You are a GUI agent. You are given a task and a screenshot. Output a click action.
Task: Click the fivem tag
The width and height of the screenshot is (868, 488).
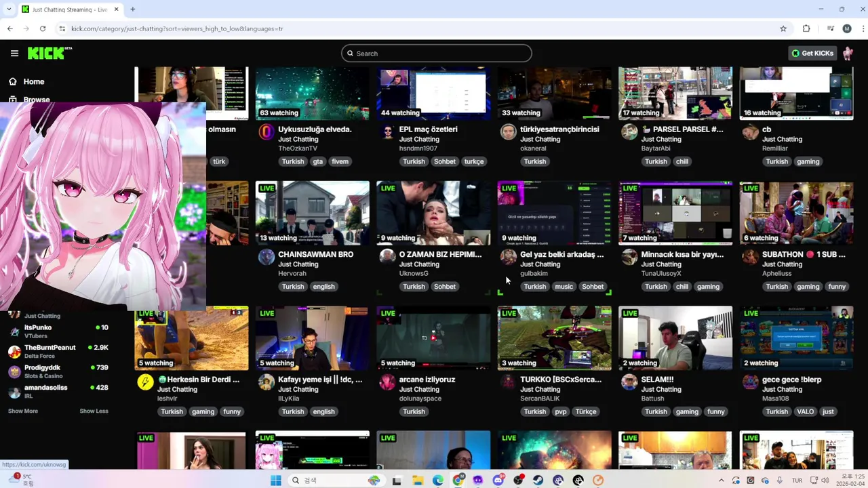[340, 161]
